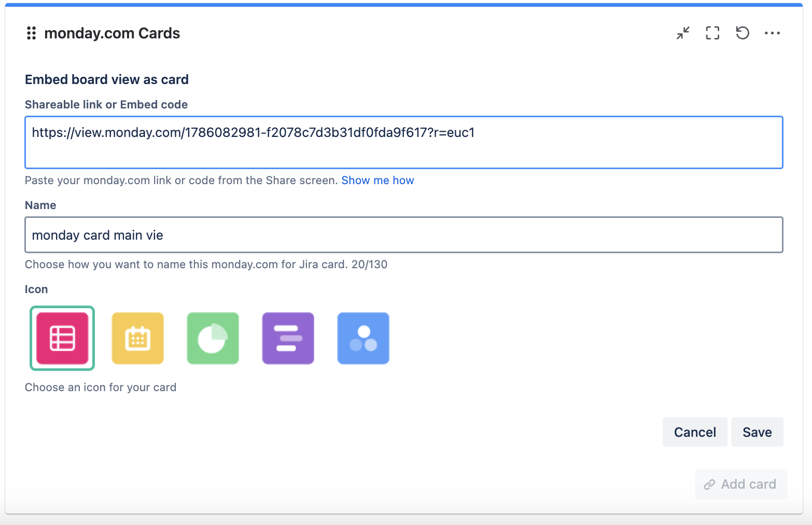Viewport: 812px width, 525px height.
Task: Choose the blue three-circles icon
Action: coord(363,338)
